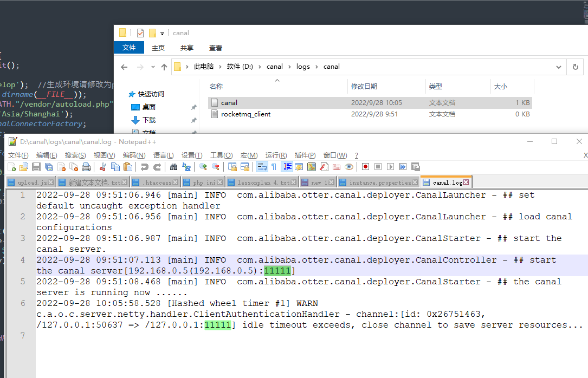Viewport: 588px width, 378px height.
Task: Open the 共享 ribbon tab in Explorer
Action: tap(186, 48)
